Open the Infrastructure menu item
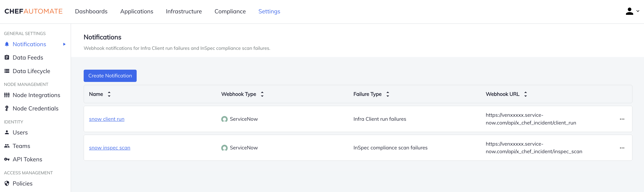The width and height of the screenshot is (644, 192). 184,11
